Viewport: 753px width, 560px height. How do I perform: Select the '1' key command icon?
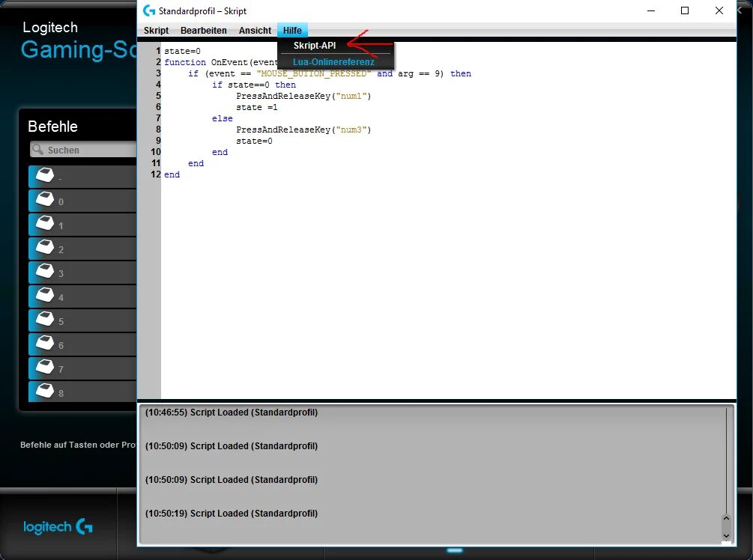click(x=45, y=223)
